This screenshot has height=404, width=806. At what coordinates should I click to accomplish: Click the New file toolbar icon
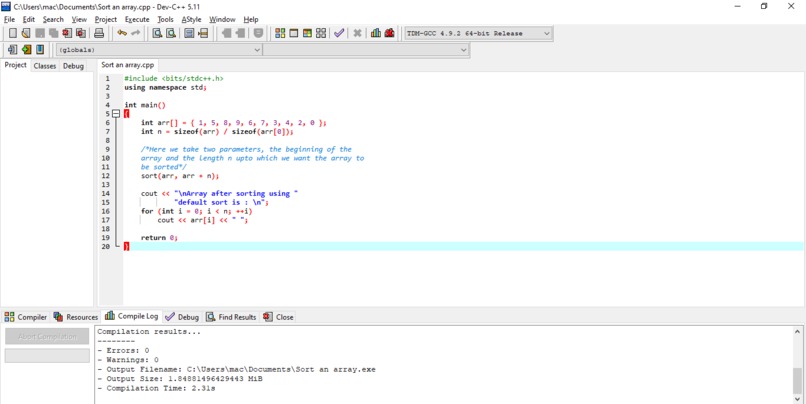(13, 33)
